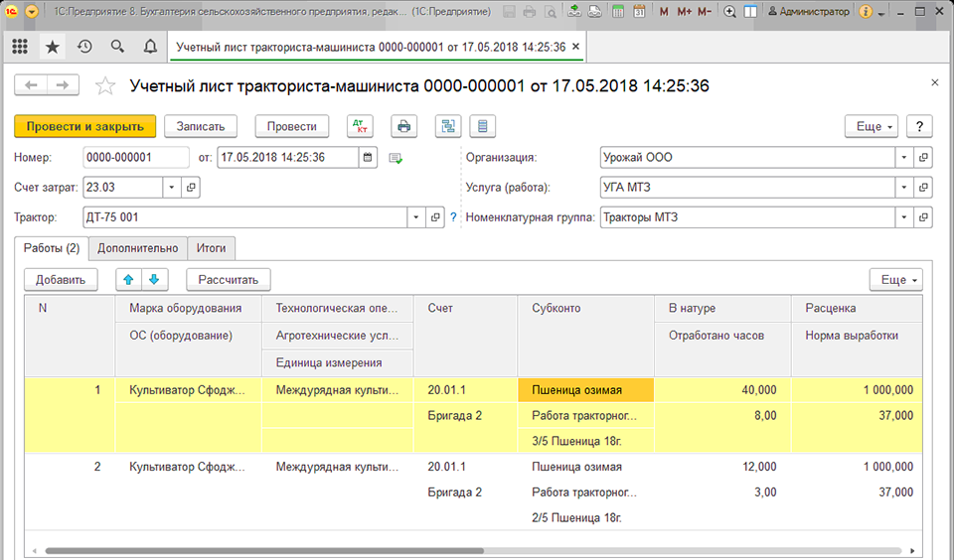Expand Номенклатурная группа dropdown list

pyautogui.click(x=904, y=217)
